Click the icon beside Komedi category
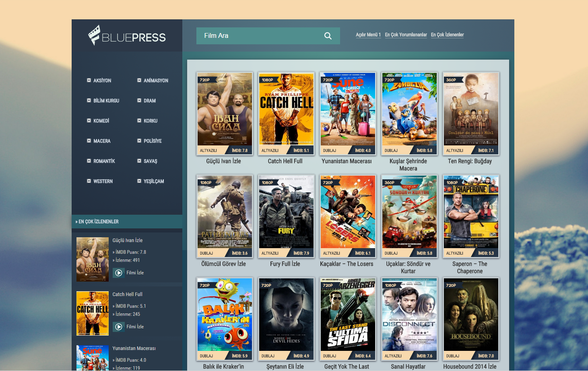The height and width of the screenshot is (371, 588). 89,120
